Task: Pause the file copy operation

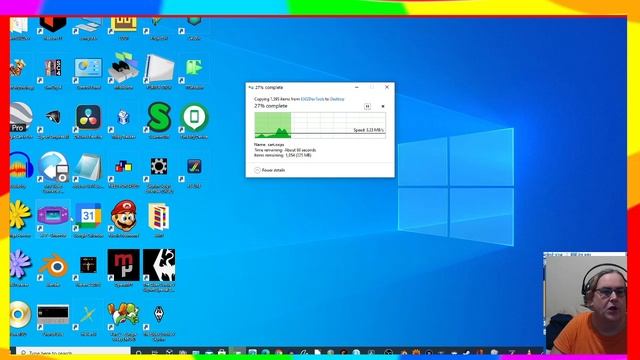Action: coord(367,107)
